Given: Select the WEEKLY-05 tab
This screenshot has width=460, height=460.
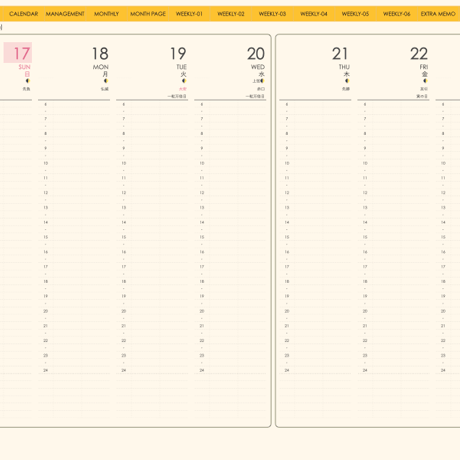Looking at the screenshot, I should pos(355,14).
